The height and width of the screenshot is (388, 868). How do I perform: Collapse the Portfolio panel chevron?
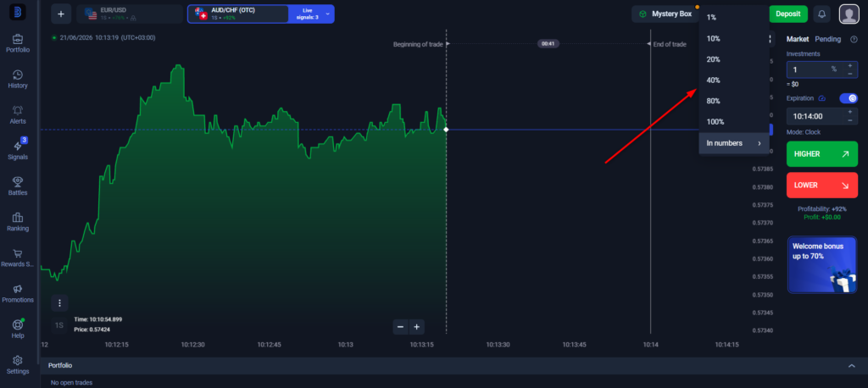click(x=852, y=366)
